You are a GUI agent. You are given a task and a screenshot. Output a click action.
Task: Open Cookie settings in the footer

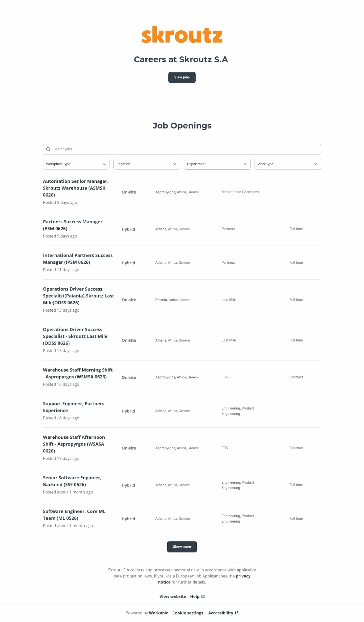188,613
